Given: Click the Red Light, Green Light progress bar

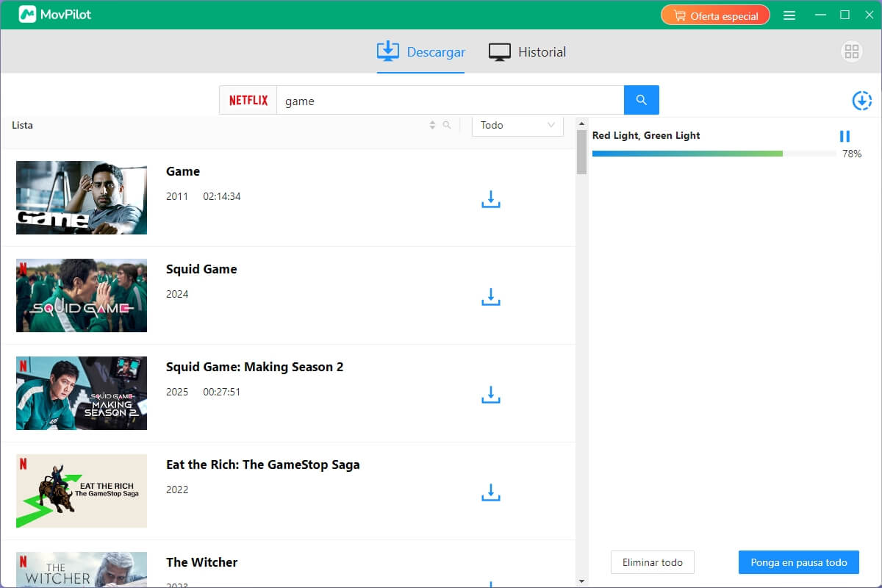Looking at the screenshot, I should (x=714, y=154).
